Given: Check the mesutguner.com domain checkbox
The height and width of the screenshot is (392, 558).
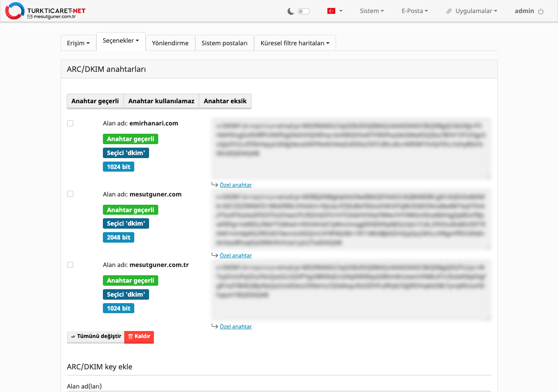Looking at the screenshot, I should 70,194.
